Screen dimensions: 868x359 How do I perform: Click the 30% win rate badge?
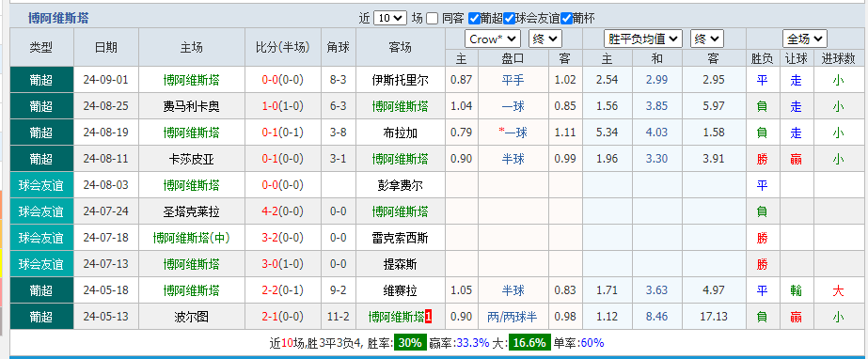coord(410,343)
